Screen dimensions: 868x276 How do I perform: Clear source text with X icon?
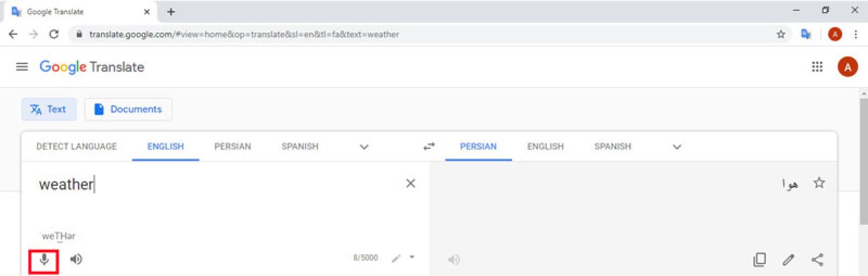(410, 183)
